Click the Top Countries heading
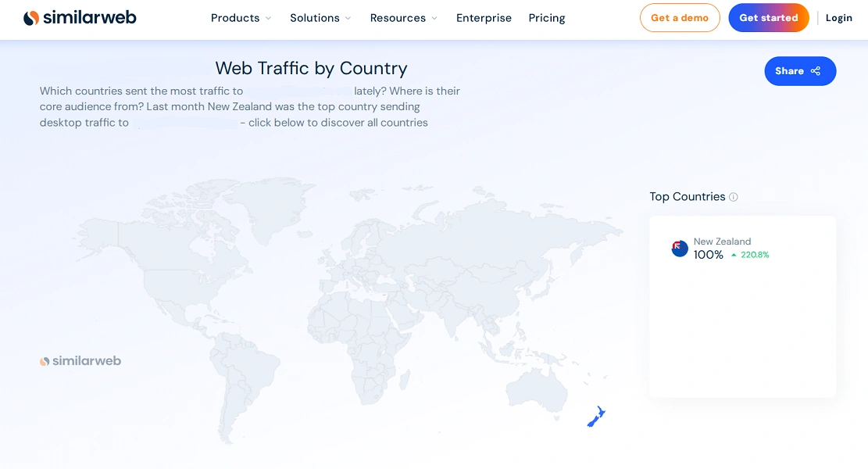This screenshot has width=868, height=469. click(687, 196)
